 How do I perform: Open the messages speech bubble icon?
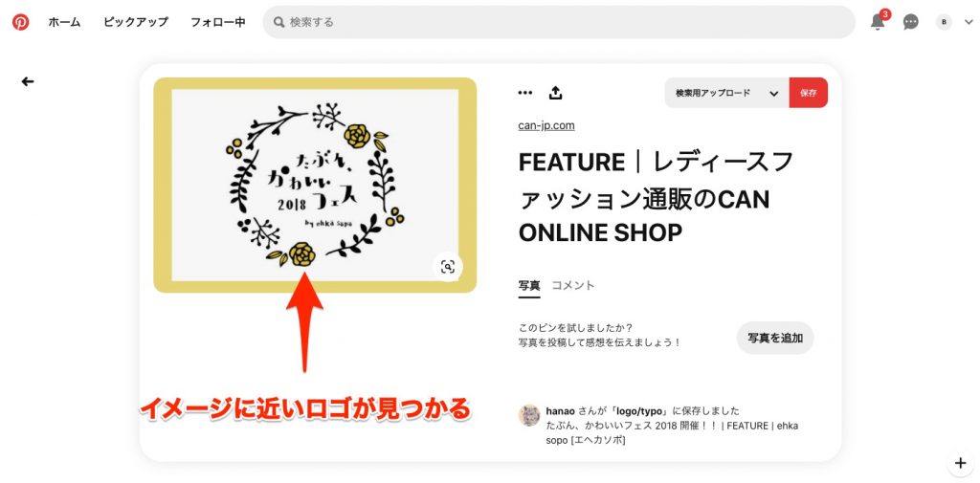coord(911,22)
